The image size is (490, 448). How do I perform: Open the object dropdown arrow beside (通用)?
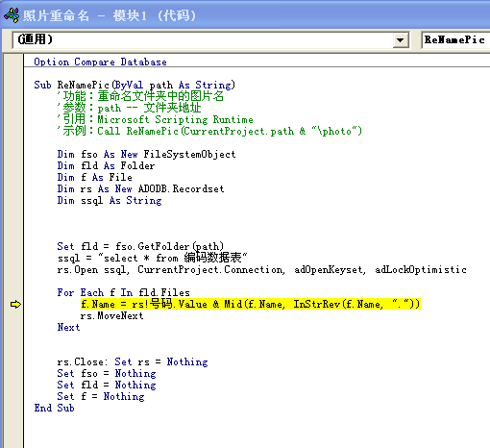[x=400, y=40]
